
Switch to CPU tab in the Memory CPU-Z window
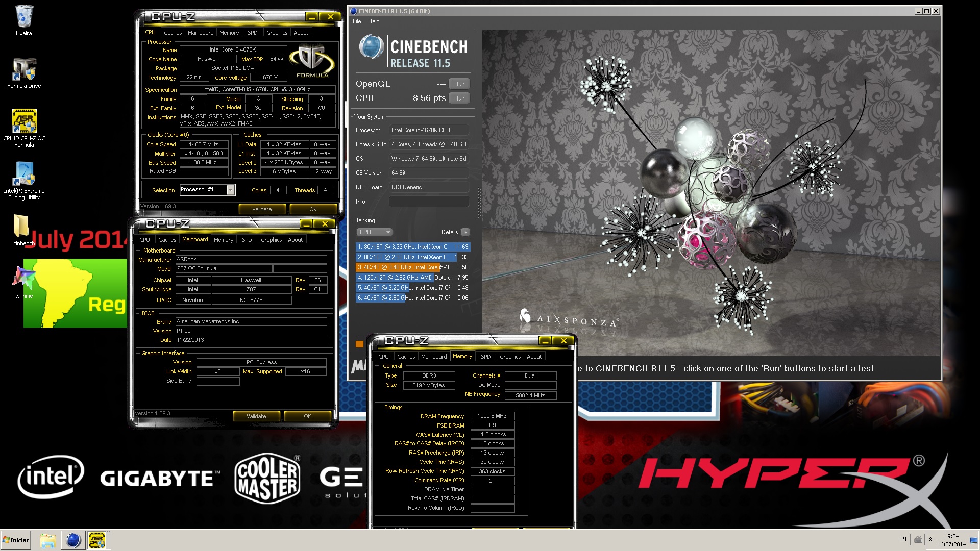pos(383,357)
